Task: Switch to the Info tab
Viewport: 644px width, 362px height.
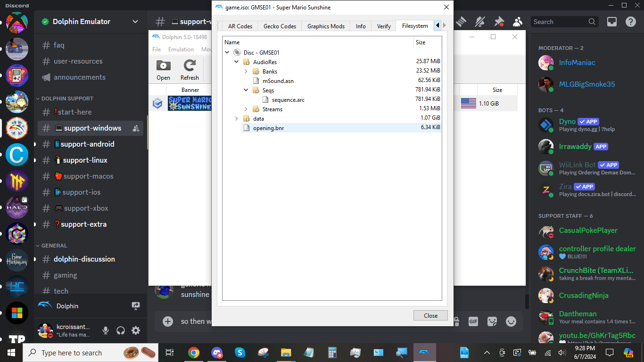Action: pos(361,26)
